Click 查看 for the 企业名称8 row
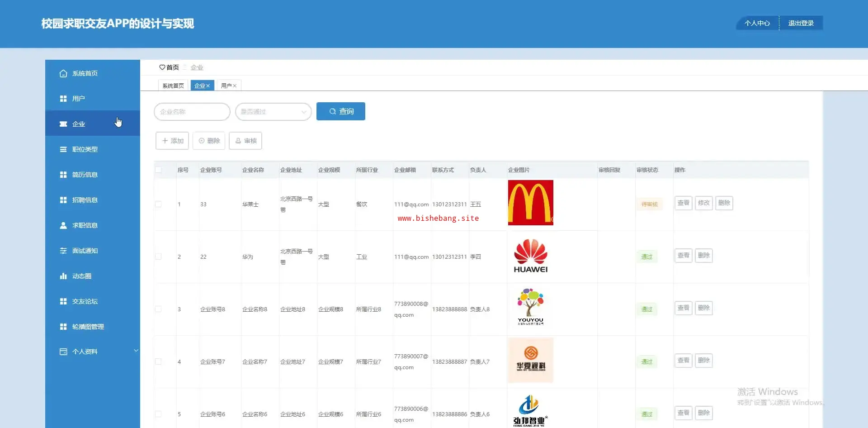The image size is (868, 428). click(684, 308)
